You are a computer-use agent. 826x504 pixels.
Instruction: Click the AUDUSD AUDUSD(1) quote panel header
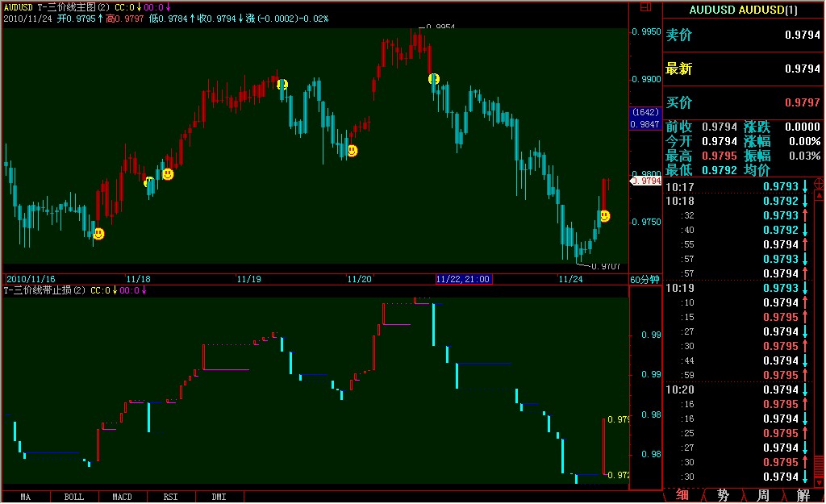(x=743, y=10)
